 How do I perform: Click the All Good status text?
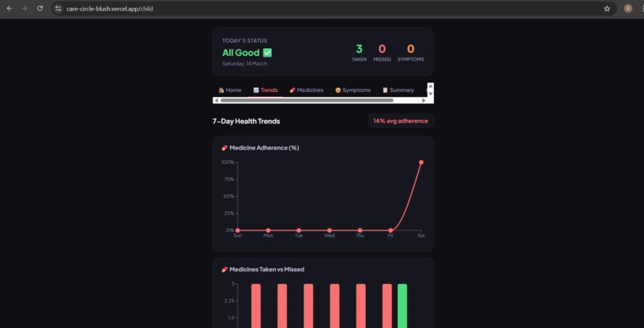[x=241, y=53]
